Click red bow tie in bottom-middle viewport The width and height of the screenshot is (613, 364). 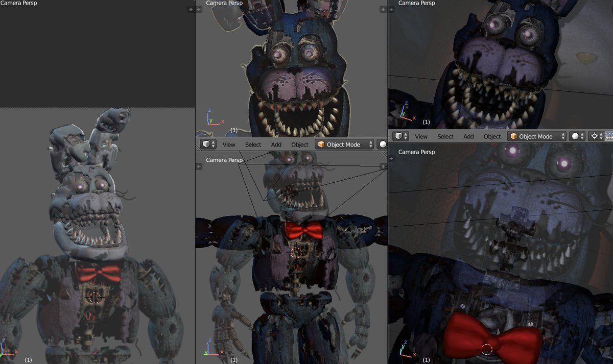pos(304,230)
